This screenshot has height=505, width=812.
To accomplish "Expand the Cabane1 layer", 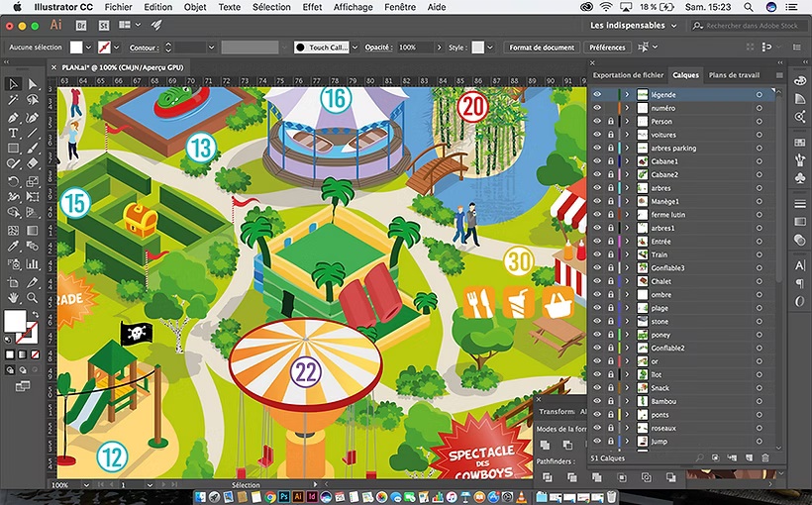I will click(x=627, y=161).
